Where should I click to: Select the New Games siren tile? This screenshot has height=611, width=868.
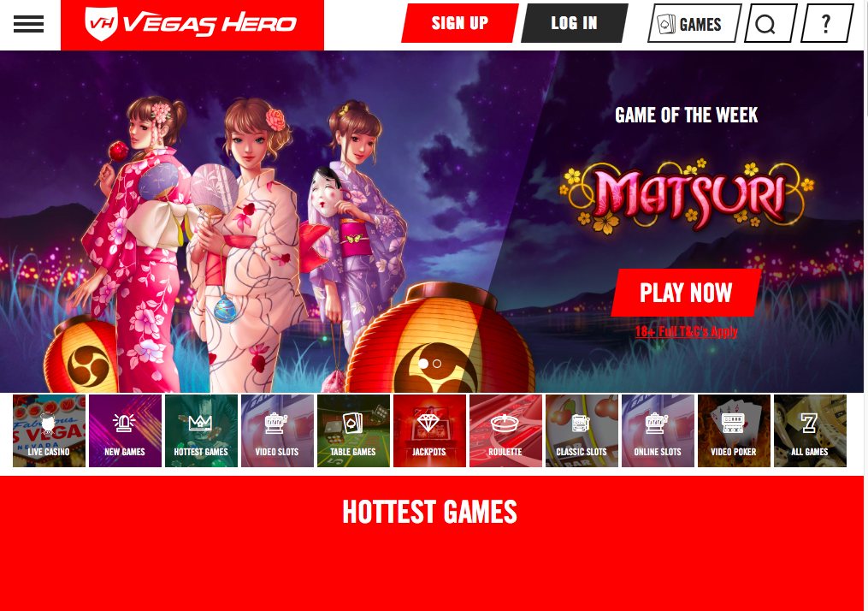click(x=125, y=430)
